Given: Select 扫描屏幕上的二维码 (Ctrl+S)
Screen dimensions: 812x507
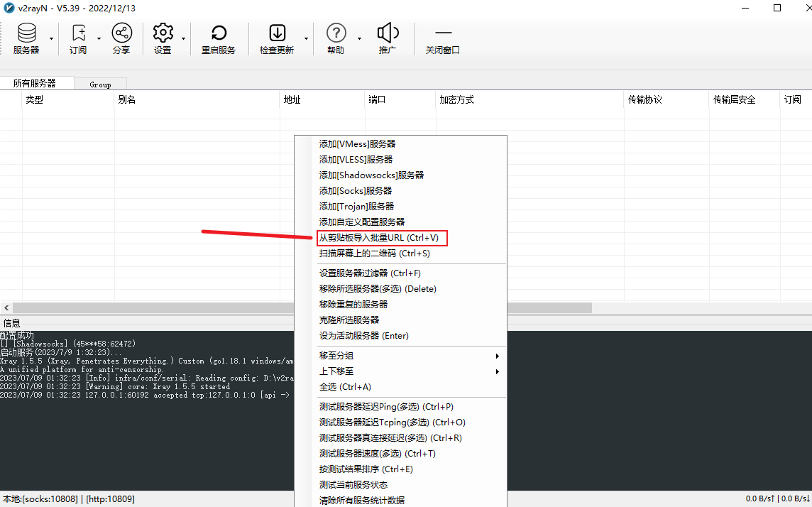Looking at the screenshot, I should [x=400, y=253].
